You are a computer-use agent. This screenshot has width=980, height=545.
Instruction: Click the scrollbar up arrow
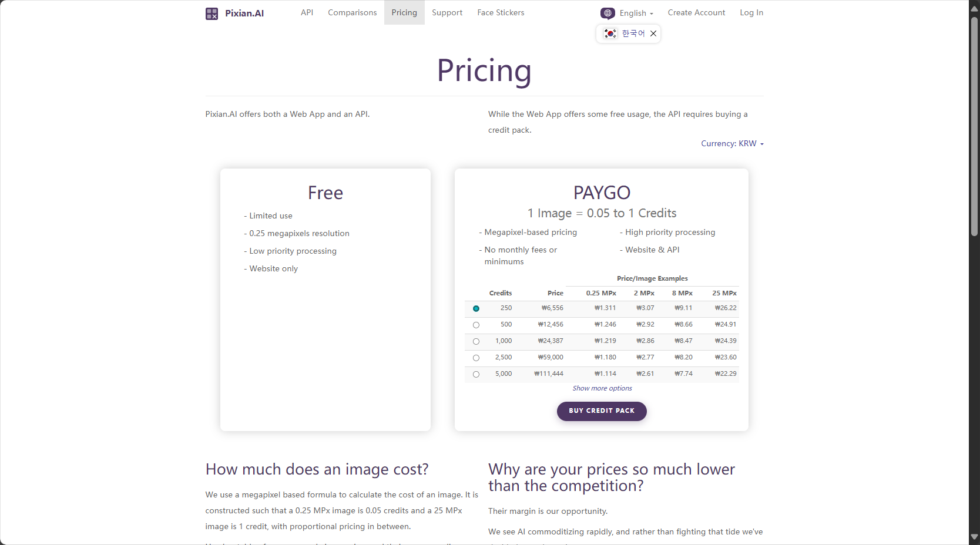(974, 8)
